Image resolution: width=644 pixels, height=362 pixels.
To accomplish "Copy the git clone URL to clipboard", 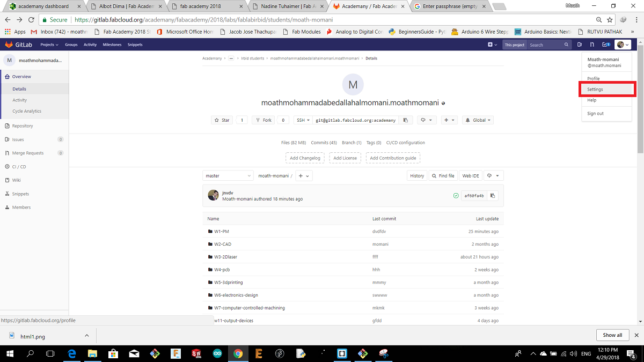I will (x=406, y=120).
